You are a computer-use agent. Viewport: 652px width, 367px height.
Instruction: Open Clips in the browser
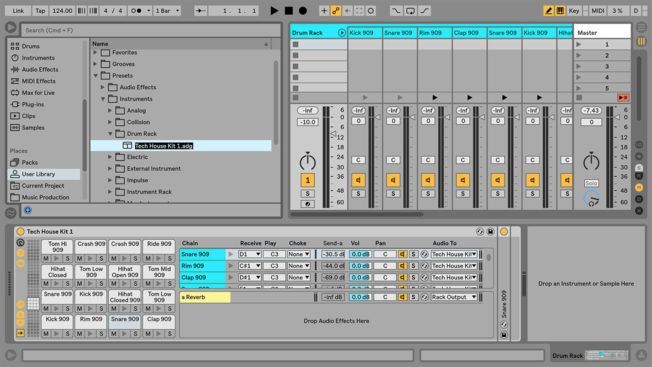click(28, 116)
